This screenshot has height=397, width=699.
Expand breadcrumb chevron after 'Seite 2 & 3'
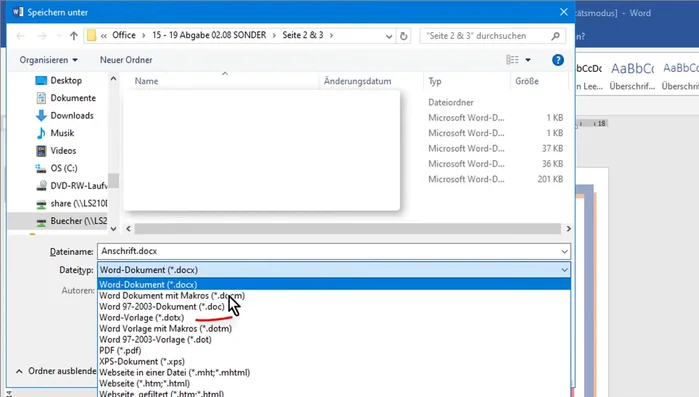[331, 35]
